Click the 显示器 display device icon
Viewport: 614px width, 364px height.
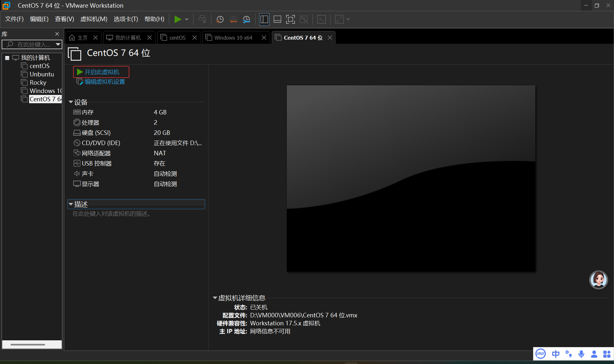[77, 184]
